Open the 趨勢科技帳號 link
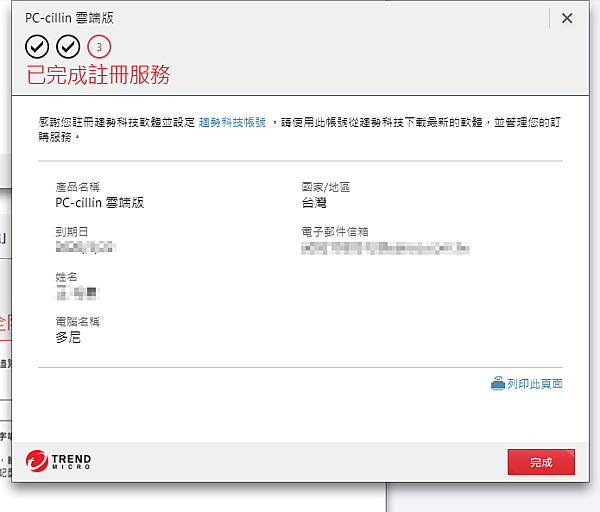The image size is (600, 512). (232, 122)
